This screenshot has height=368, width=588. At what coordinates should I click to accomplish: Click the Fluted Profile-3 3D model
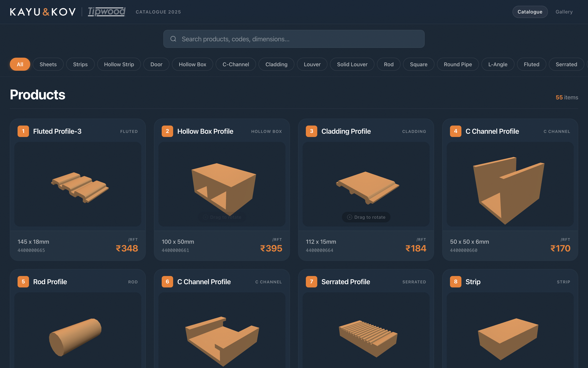point(80,187)
